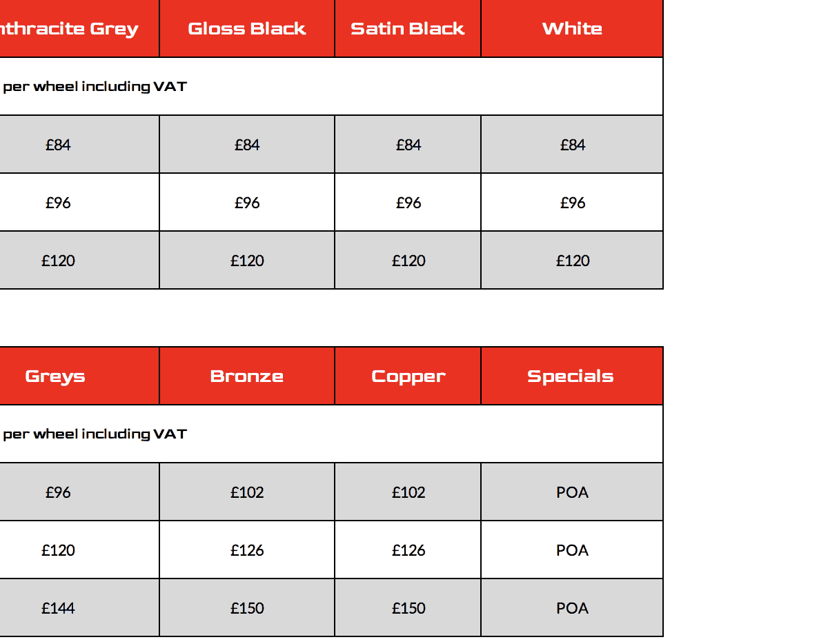Click the Specials column header
This screenshot has height=644, width=828.
coord(572,376)
